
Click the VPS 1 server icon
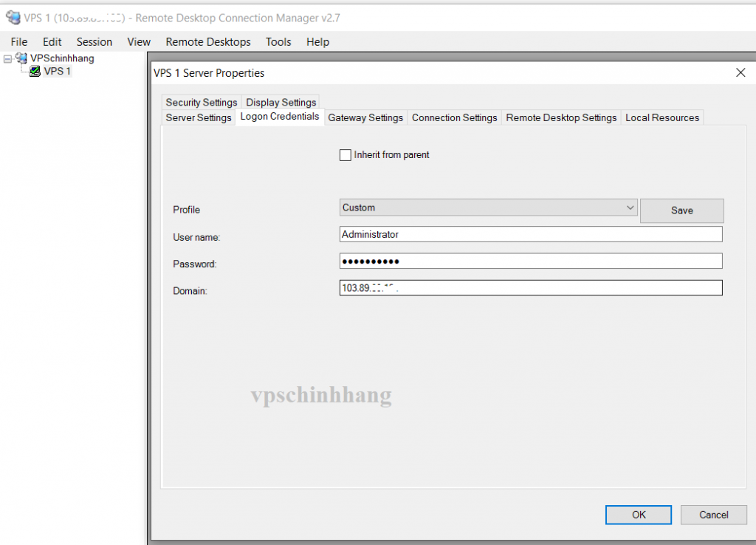coord(35,72)
